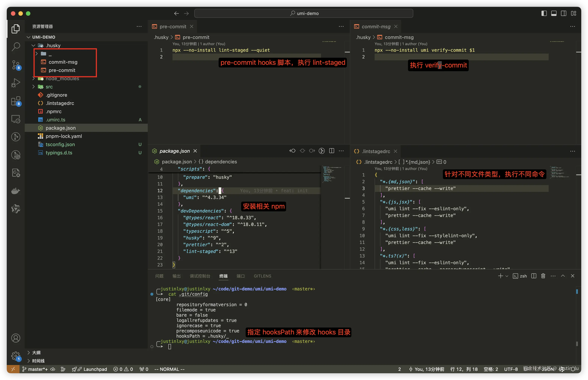Image resolution: width=588 pixels, height=380 pixels.
Task: Open the Docker view in activity bar
Action: pos(16,191)
